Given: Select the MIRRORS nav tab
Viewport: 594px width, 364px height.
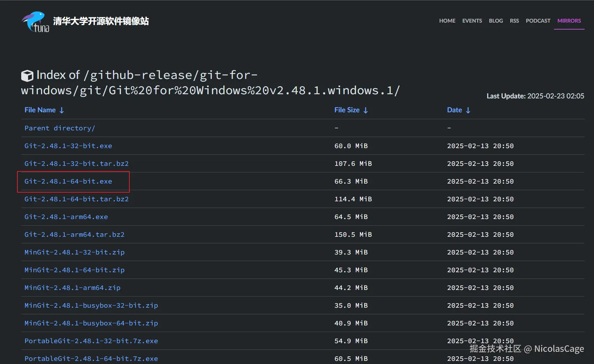Looking at the screenshot, I should tap(569, 21).
